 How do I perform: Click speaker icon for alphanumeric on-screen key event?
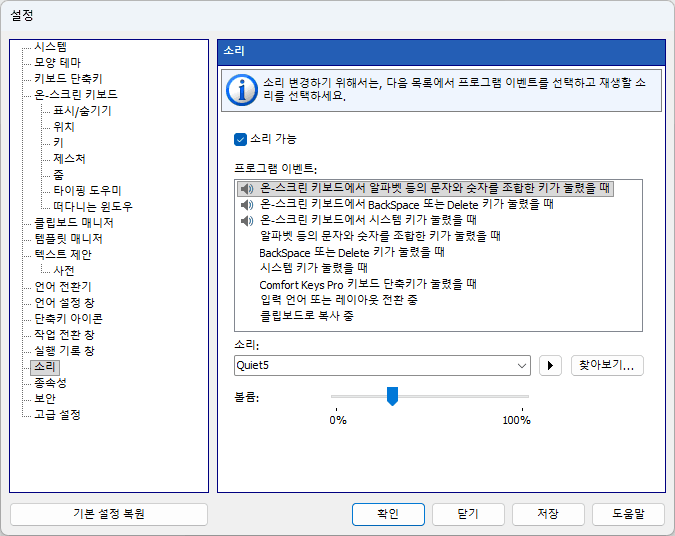pyautogui.click(x=247, y=189)
